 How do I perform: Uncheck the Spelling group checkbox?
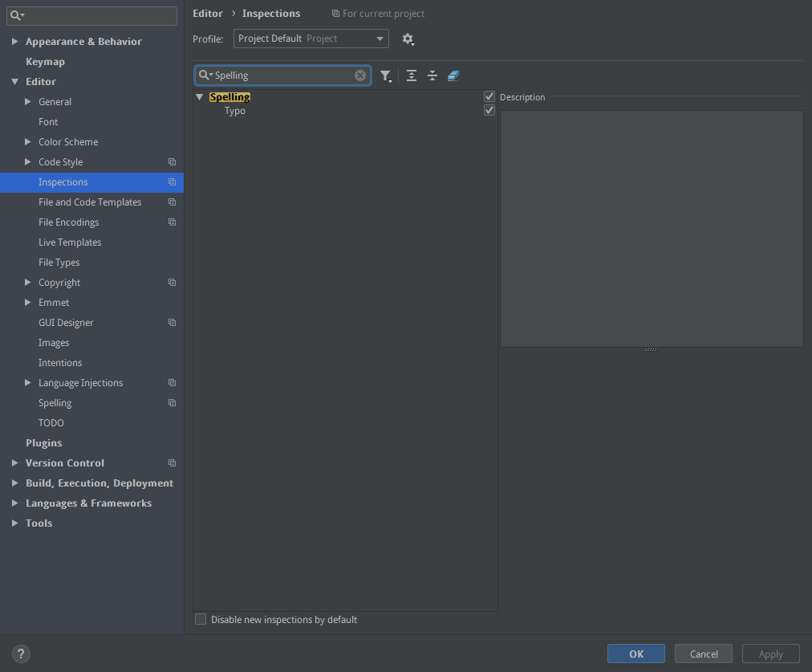(489, 96)
